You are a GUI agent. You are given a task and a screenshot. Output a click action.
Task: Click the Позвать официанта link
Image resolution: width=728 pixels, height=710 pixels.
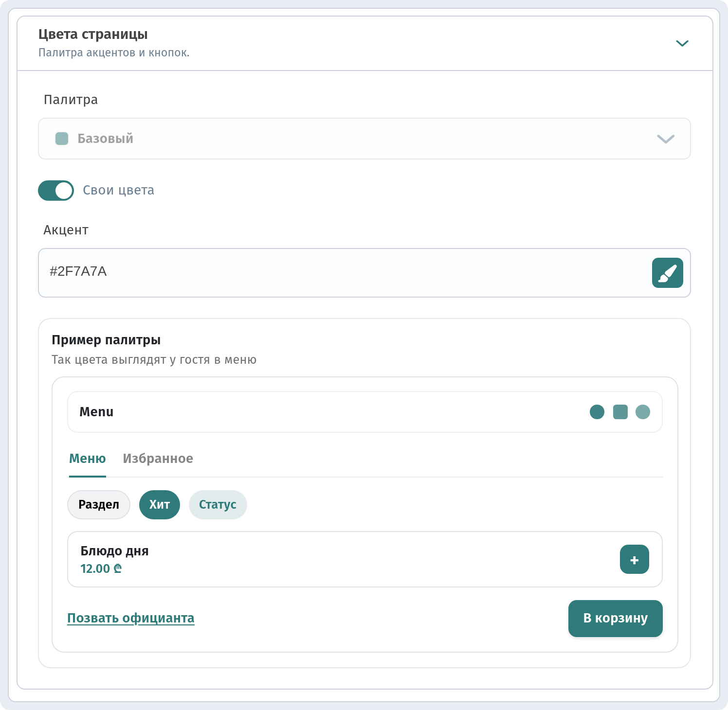click(x=131, y=618)
